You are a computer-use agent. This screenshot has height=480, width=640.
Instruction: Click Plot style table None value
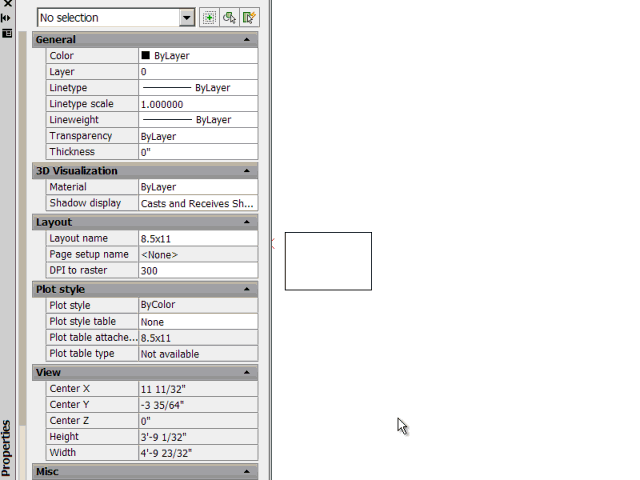(198, 322)
